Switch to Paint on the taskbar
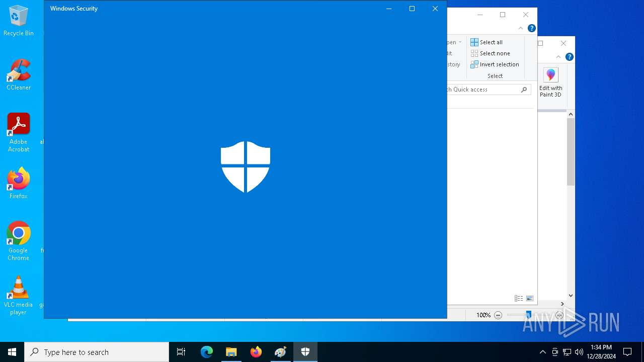 pos(281,352)
